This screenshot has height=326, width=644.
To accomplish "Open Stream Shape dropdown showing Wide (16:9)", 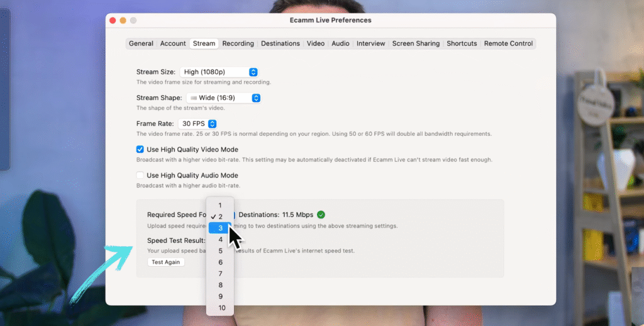I will coord(224,98).
